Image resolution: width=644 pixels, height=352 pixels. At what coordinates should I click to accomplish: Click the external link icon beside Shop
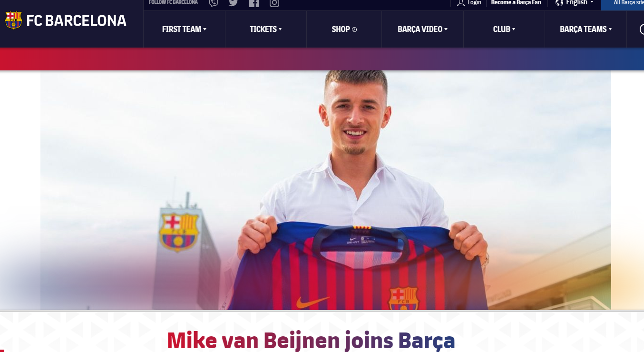point(354,29)
